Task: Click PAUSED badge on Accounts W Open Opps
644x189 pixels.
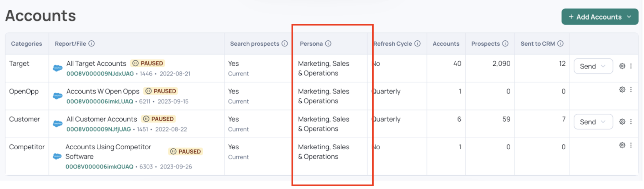Action: click(x=161, y=91)
